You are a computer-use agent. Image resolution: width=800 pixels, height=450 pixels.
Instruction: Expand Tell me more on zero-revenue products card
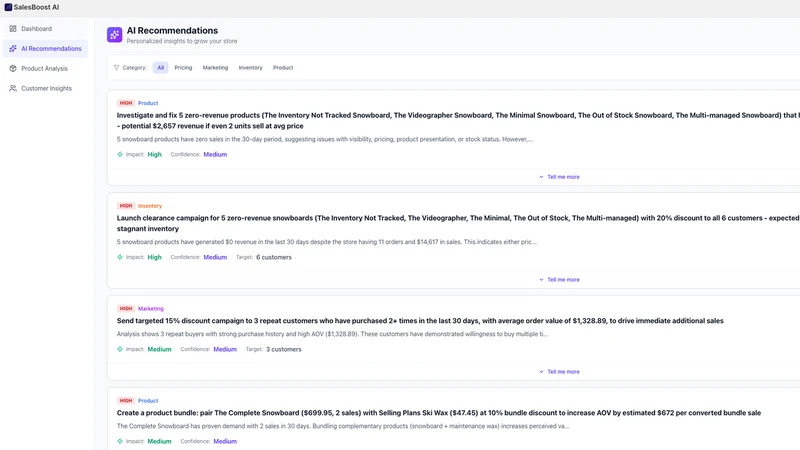(559, 177)
